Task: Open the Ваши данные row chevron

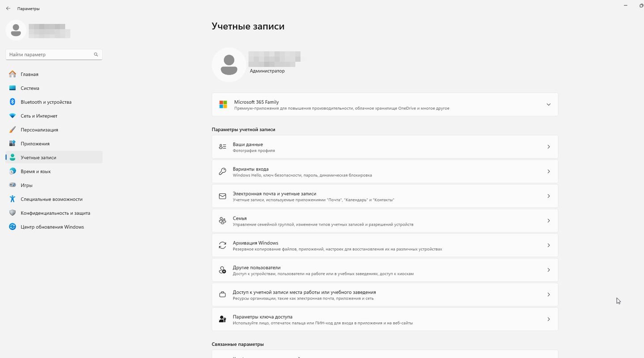Action: 548,147
